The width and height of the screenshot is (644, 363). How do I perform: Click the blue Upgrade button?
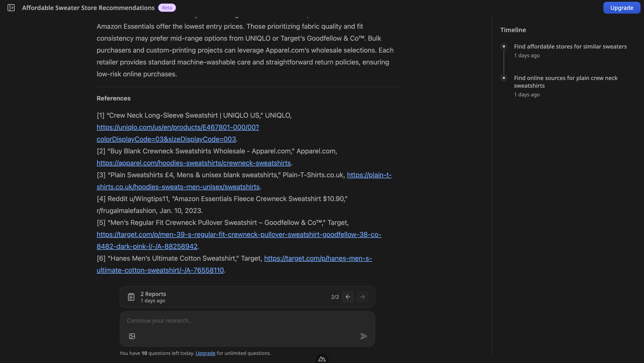tap(621, 8)
